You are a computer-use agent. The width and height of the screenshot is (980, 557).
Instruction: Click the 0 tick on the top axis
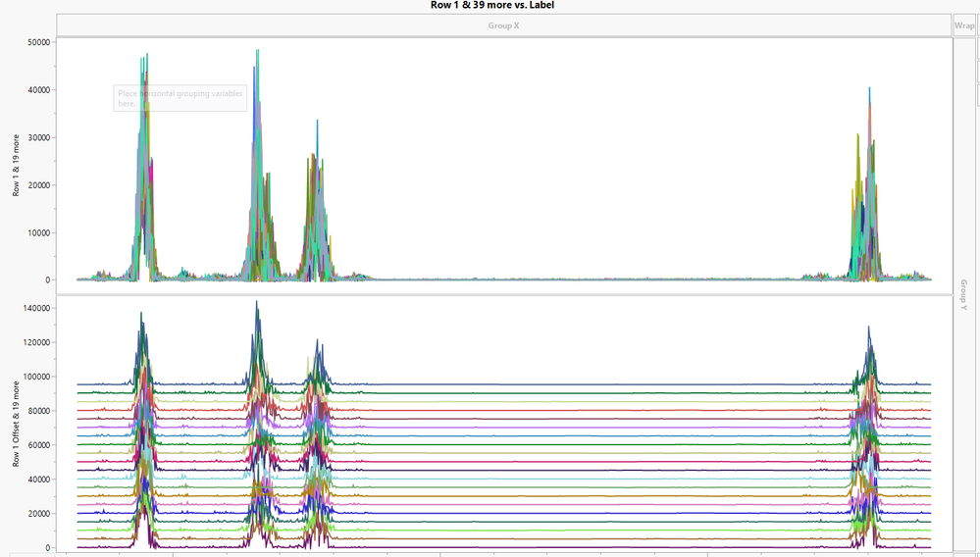[x=47, y=280]
